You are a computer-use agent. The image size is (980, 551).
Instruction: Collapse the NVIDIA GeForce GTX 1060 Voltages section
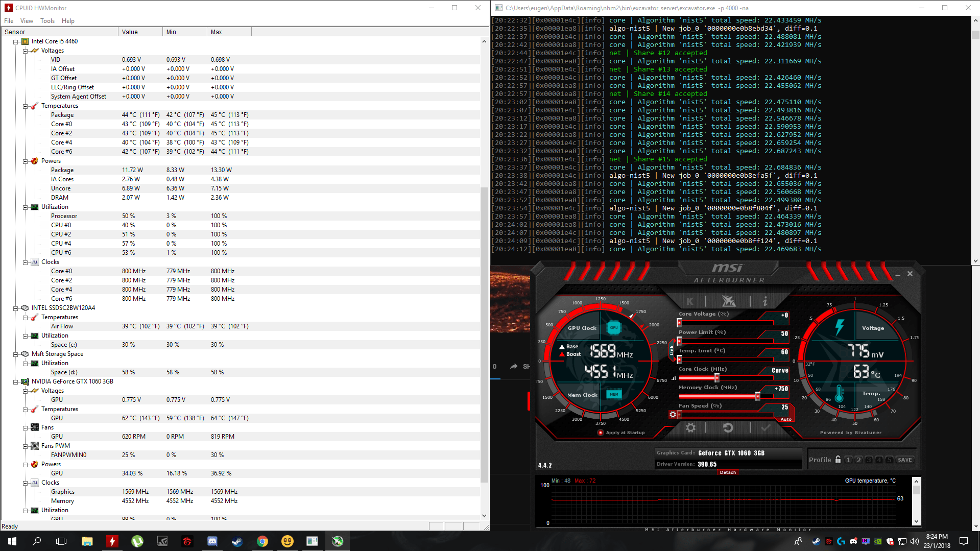click(x=25, y=391)
